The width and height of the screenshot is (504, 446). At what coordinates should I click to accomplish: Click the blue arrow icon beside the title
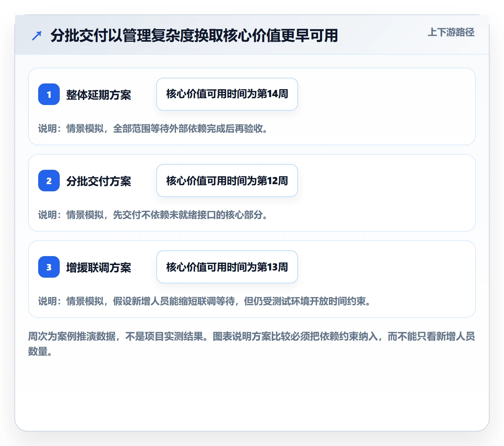[x=37, y=36]
